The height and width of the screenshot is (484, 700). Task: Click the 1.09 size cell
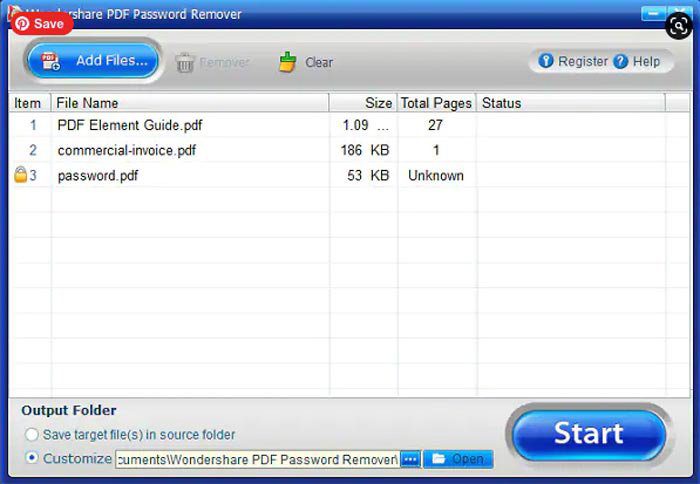(365, 125)
